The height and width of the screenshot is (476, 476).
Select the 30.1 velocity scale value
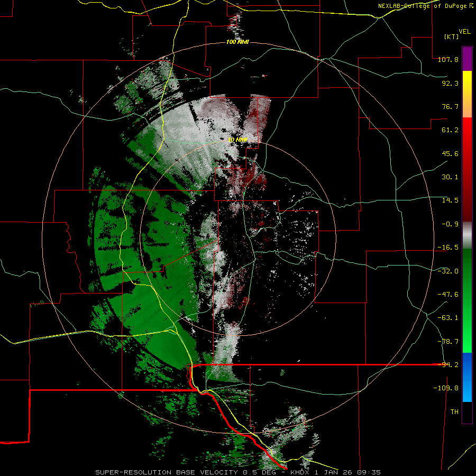click(450, 177)
